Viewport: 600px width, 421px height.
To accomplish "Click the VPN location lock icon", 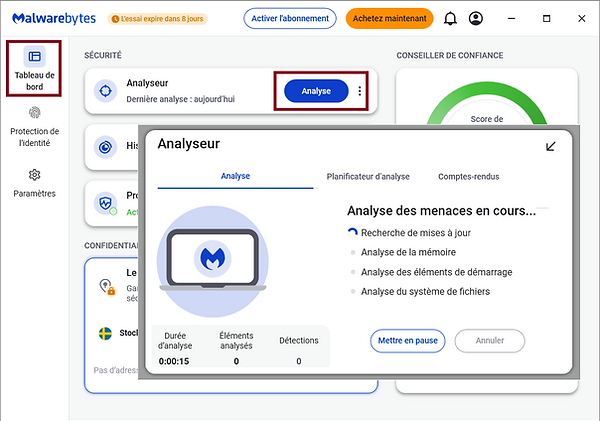I will [x=107, y=287].
